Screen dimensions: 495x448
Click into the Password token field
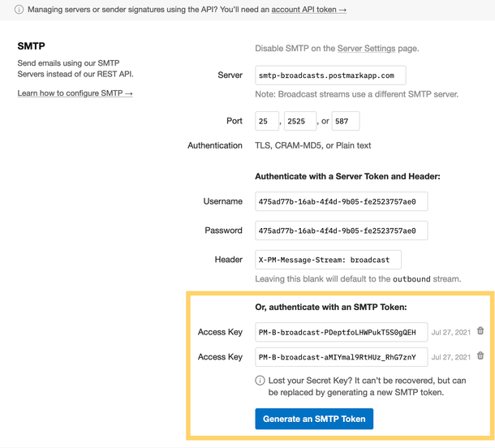pos(342,230)
